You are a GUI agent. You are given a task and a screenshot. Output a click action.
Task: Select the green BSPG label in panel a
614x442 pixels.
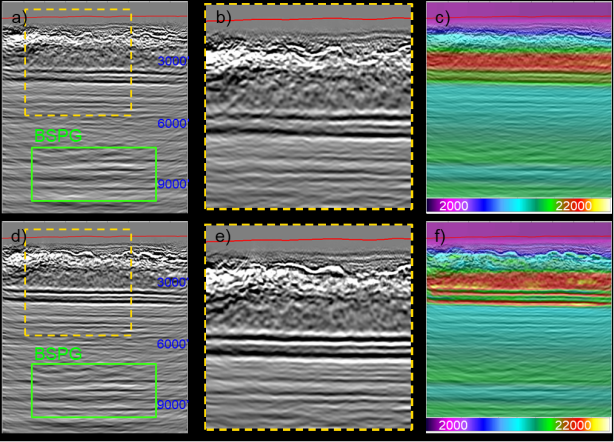point(58,136)
